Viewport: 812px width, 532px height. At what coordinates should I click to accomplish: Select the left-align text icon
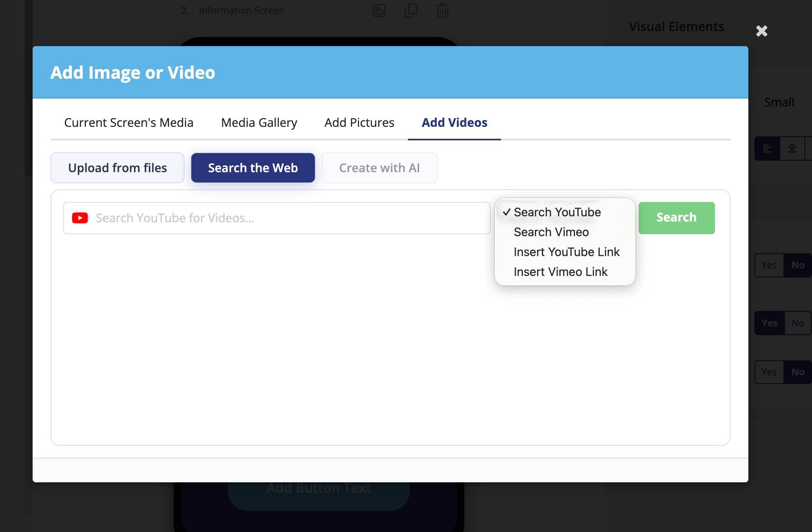tap(767, 149)
